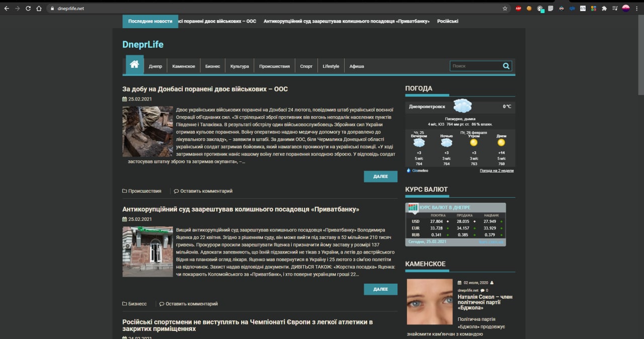Open the code brackets extension icon
This screenshot has width=644, height=339.
(583, 9)
